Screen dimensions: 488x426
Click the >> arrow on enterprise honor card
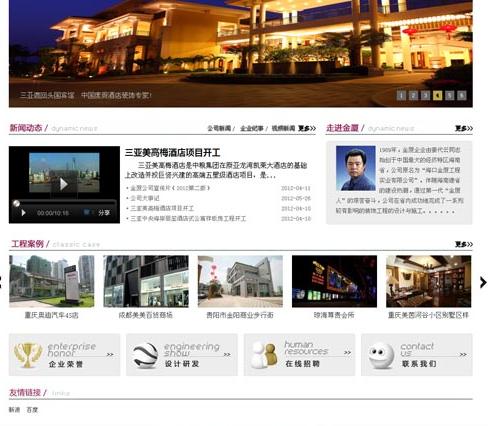click(110, 354)
